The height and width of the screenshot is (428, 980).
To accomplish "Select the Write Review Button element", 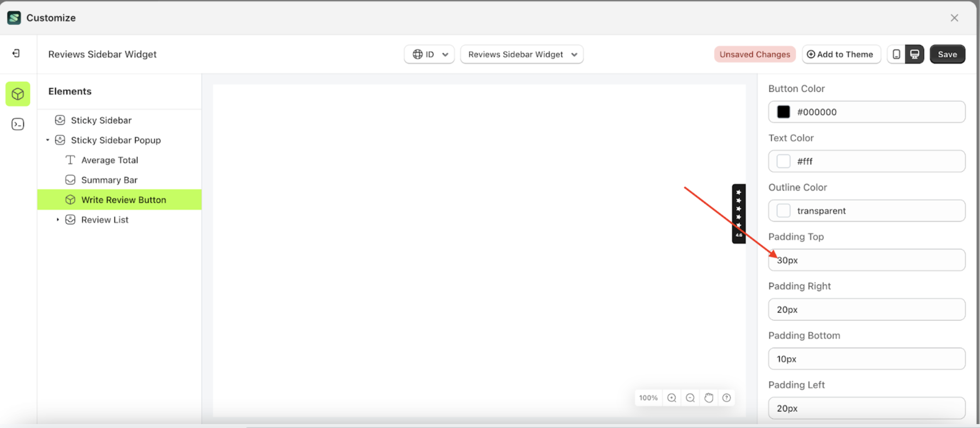I will 124,199.
